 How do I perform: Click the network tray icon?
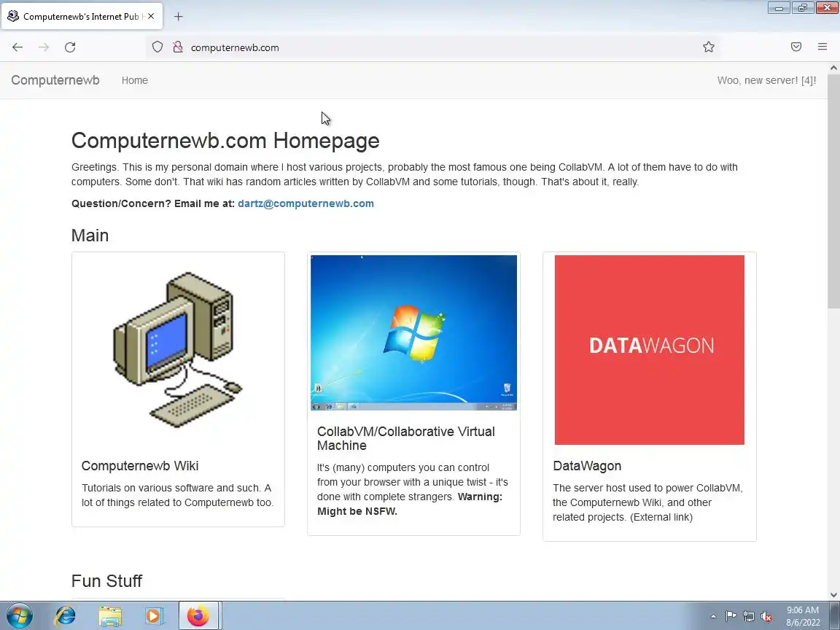(x=749, y=616)
